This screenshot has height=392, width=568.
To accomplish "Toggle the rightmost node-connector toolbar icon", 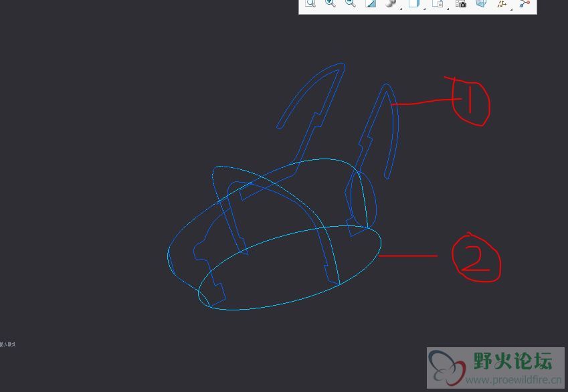I will point(525,3).
